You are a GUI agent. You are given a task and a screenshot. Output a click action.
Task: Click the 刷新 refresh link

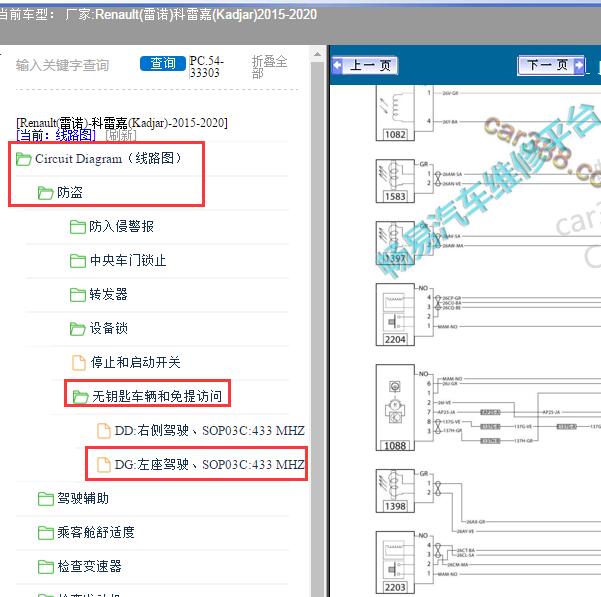click(x=120, y=135)
